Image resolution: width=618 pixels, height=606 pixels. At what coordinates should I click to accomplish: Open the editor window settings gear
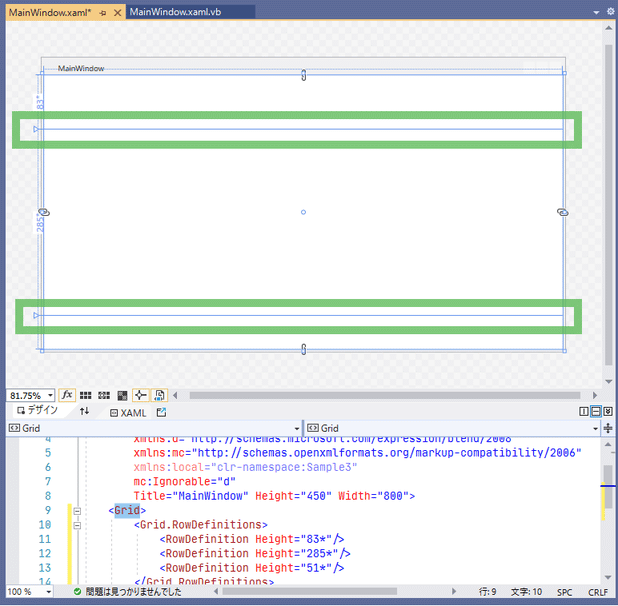[610, 11]
